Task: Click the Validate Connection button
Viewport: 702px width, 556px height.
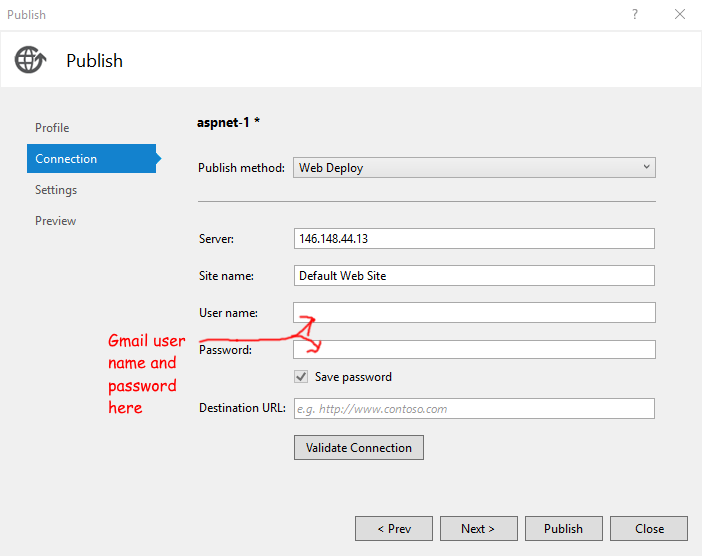Action: (x=359, y=448)
